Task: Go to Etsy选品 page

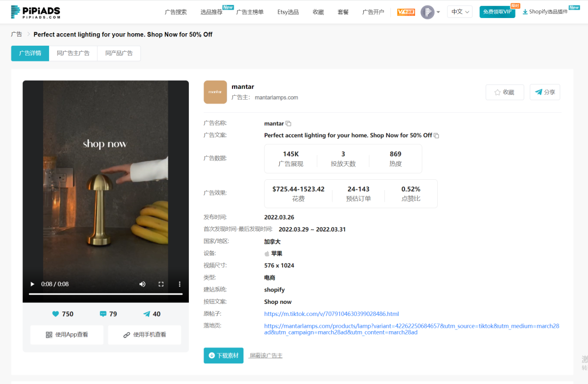Action: coord(288,12)
